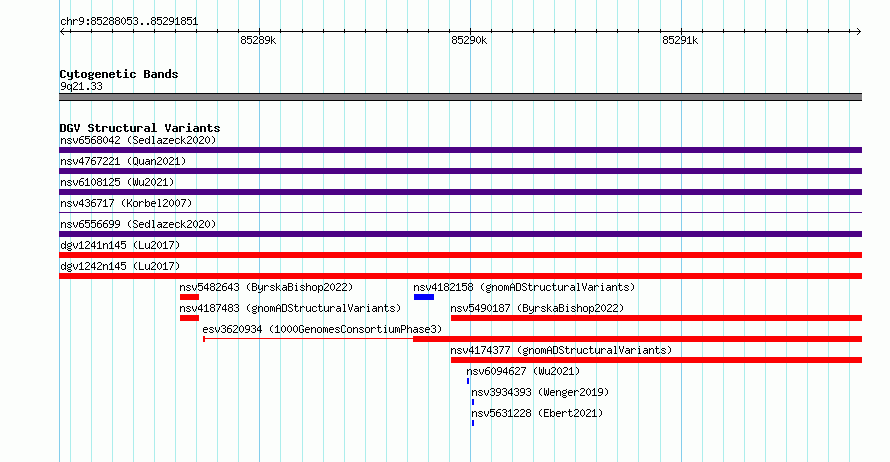Click the gray 9q21.33 cytogenetic band bar

(x=460, y=97)
